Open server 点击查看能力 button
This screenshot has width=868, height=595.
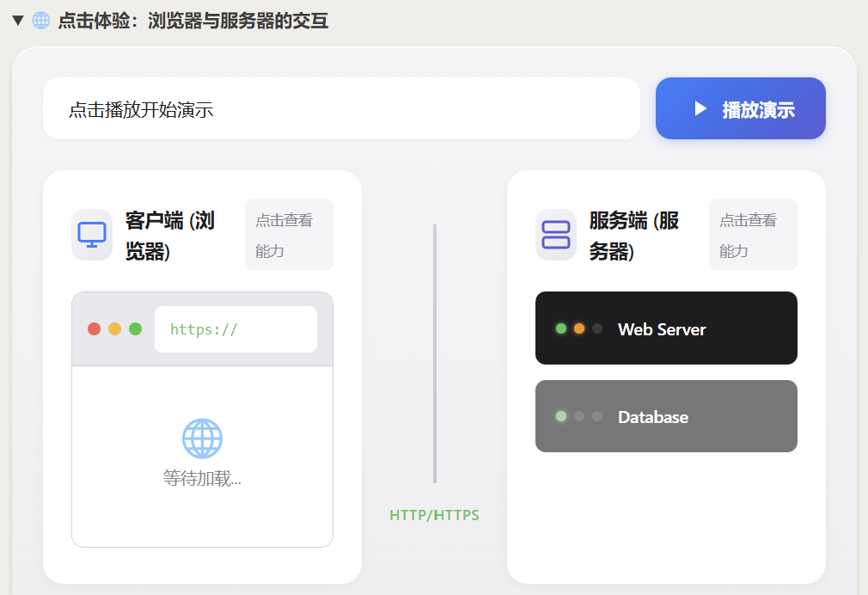coord(753,235)
